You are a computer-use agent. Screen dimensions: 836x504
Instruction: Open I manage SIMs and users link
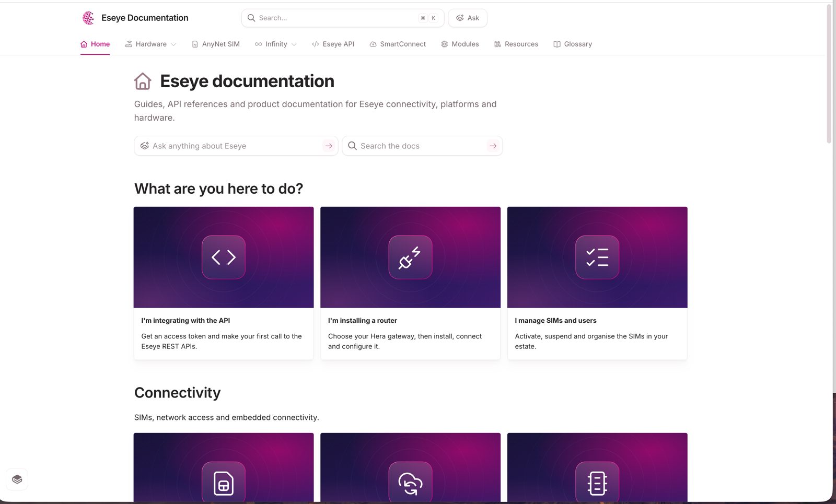[555, 321]
